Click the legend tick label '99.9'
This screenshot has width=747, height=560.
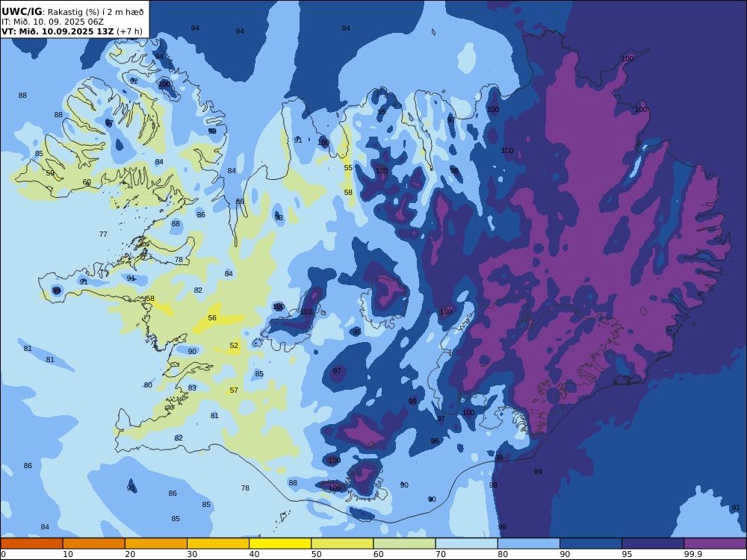click(x=692, y=554)
